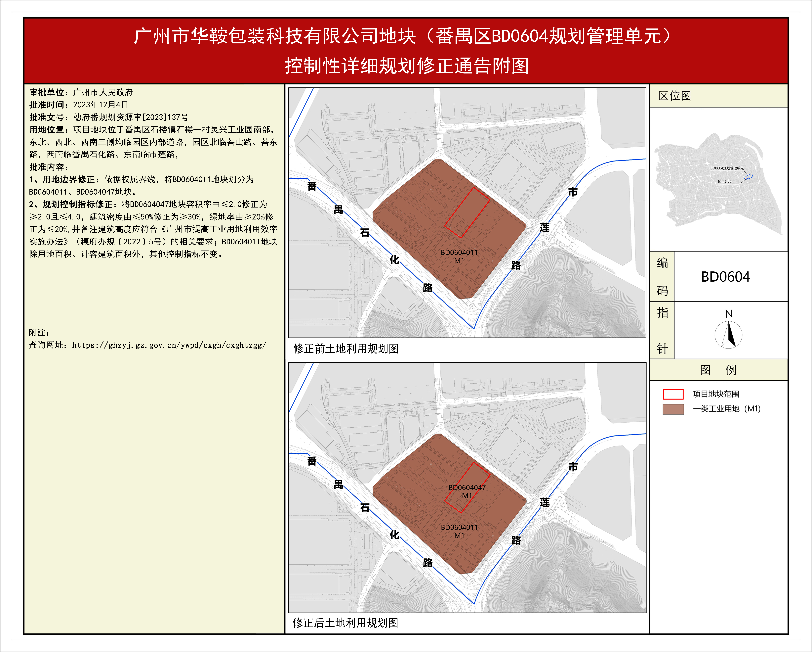
Task: Click the north arrow compass icon
Action: point(728,334)
